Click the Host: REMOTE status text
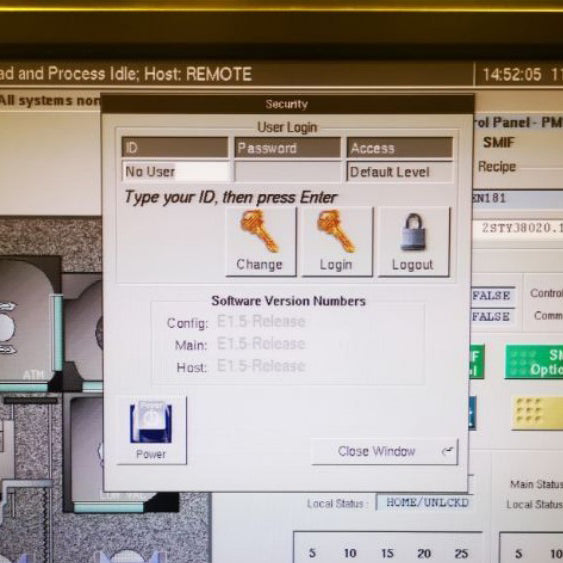This screenshot has height=563, width=563. [x=198, y=74]
